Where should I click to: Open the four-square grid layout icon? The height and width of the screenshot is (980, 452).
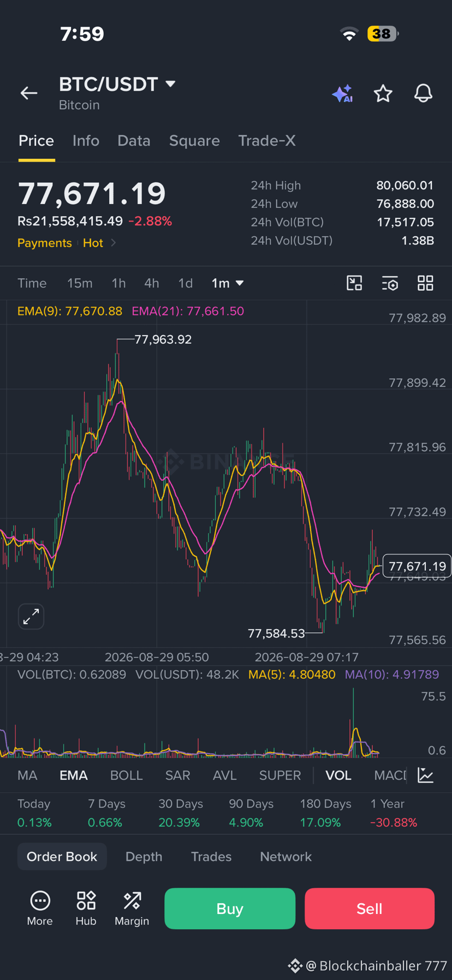pyautogui.click(x=425, y=283)
